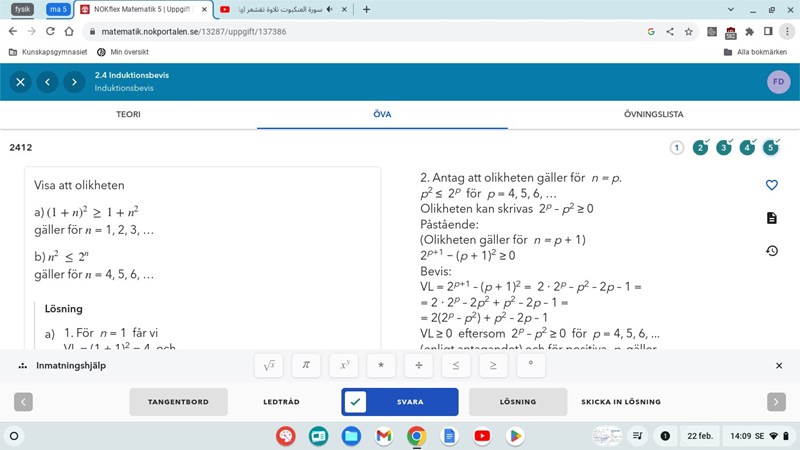
Task: Close the exercise with the X icon
Action: (19, 82)
